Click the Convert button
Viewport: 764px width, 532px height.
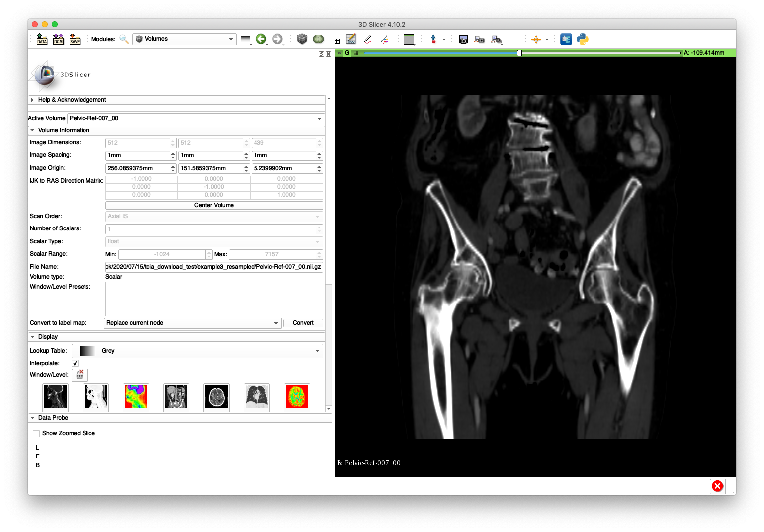pyautogui.click(x=303, y=323)
